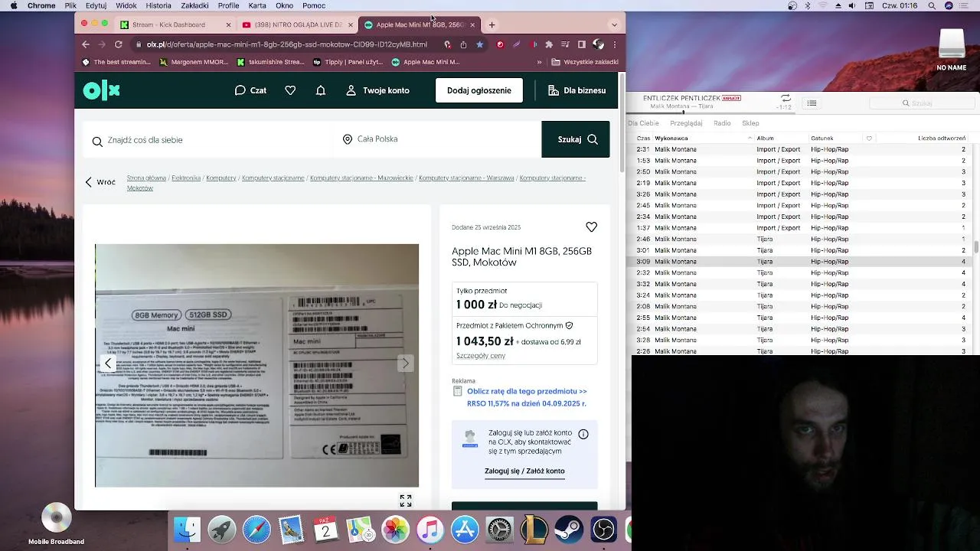Image resolution: width=980 pixels, height=551 pixels.
Task: Show the previous listing photo arrow
Action: (109, 364)
